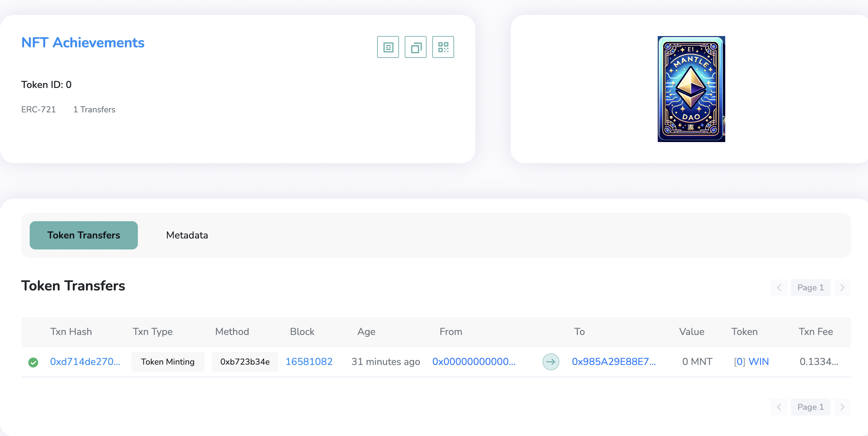868x436 pixels.
Task: Toggle the ERC-721 standard filter
Action: coord(39,110)
